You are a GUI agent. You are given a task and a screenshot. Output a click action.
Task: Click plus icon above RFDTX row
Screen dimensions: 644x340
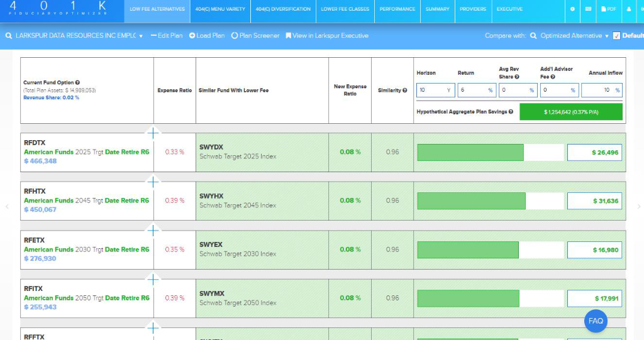(x=153, y=133)
